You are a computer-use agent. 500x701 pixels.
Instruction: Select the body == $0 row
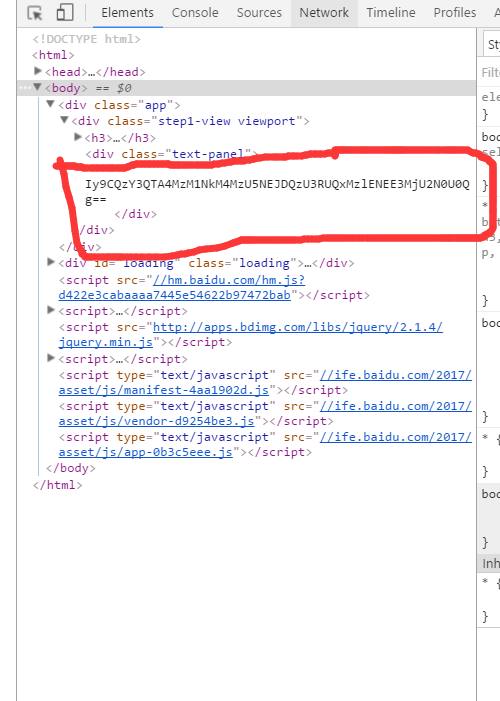pos(246,88)
